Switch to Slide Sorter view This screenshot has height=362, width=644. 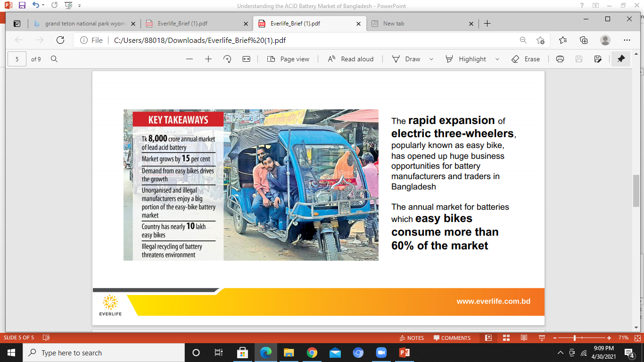point(506,337)
